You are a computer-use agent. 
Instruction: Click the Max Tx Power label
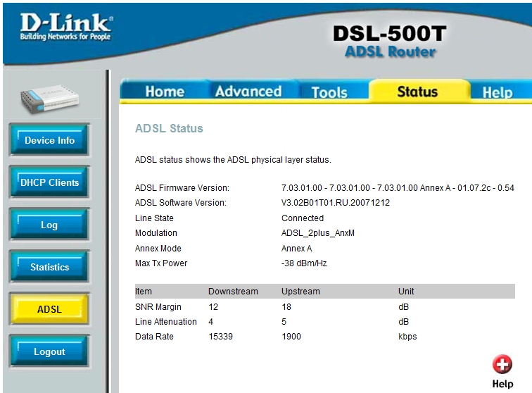click(x=161, y=263)
